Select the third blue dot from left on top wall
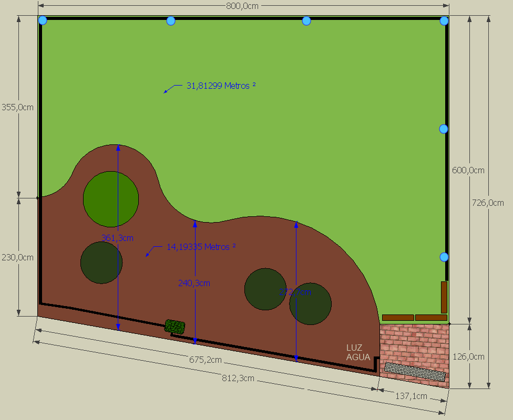 pyautogui.click(x=306, y=21)
